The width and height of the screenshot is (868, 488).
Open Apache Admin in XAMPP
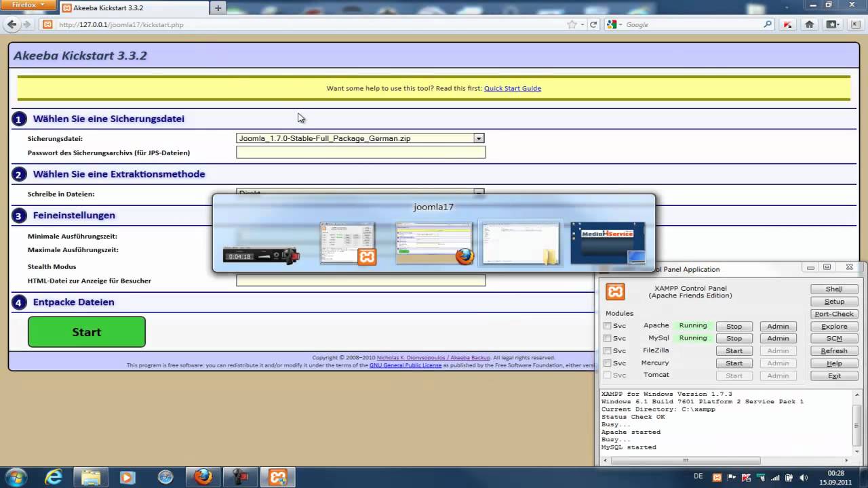778,326
